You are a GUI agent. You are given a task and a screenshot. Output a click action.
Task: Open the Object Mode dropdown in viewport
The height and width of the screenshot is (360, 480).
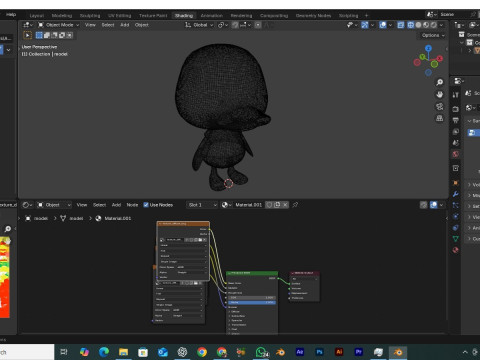(x=59, y=25)
